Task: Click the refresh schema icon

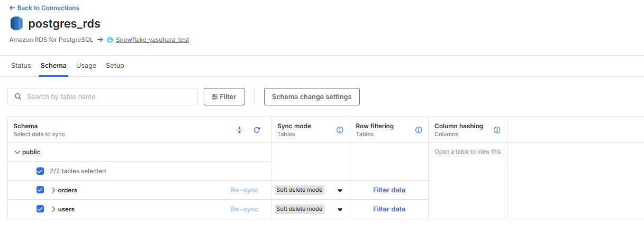Action: 257,130
